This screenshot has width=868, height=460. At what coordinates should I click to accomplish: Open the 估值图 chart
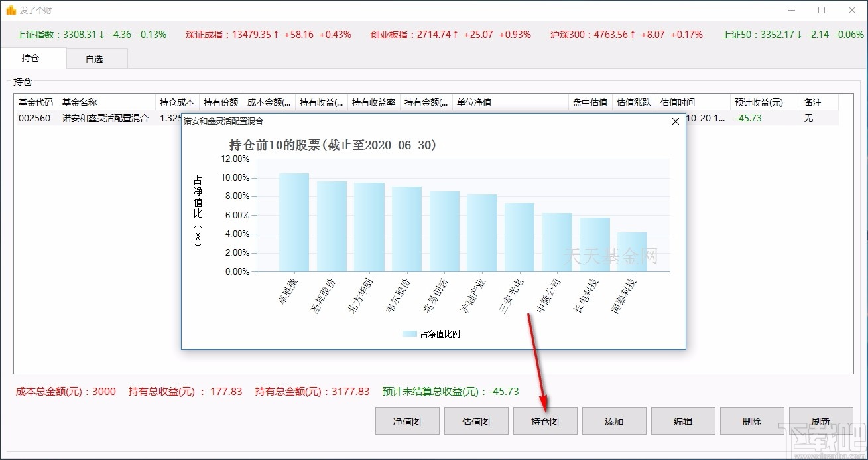(475, 420)
